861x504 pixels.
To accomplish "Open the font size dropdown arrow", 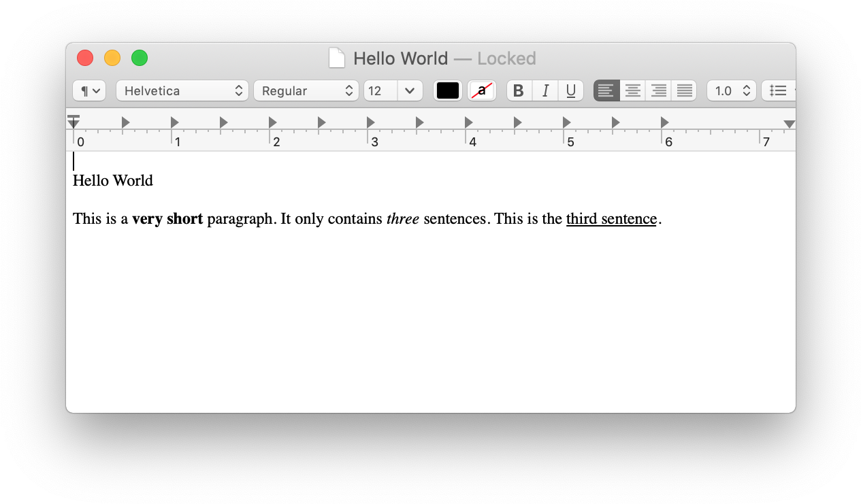I will (x=410, y=90).
